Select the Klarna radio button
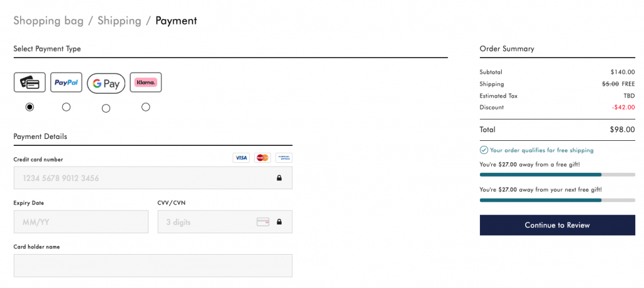 coord(146,107)
